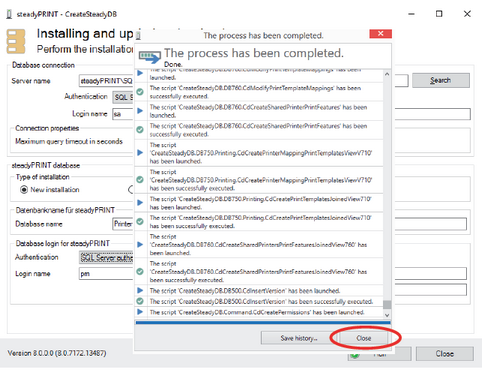Click the log scrollbar thumb
Image resolution: width=482 pixels, height=370 pixels.
click(x=387, y=305)
